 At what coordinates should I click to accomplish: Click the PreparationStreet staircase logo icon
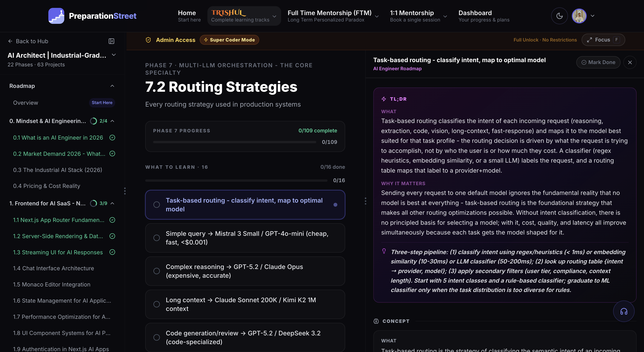point(56,16)
